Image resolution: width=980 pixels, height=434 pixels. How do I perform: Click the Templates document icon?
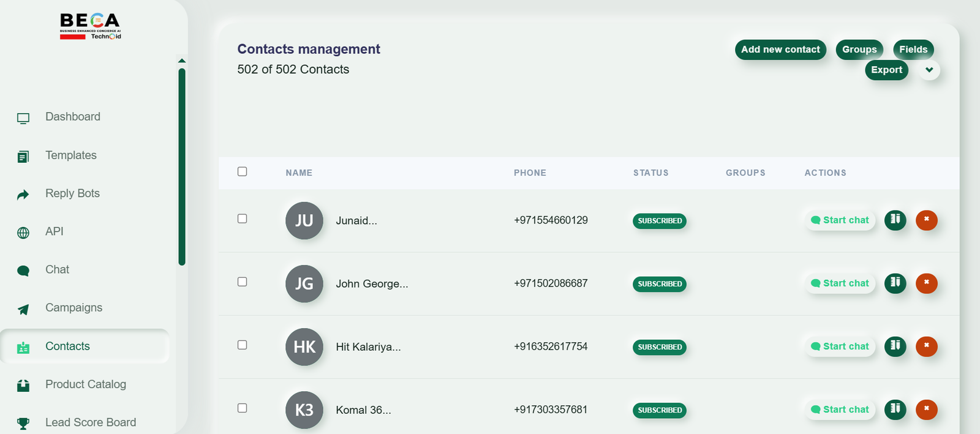pos(23,157)
